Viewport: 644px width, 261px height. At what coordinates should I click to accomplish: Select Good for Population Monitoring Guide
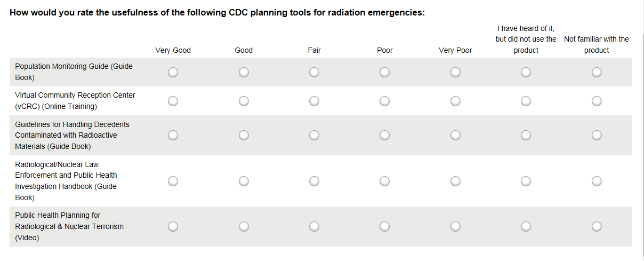[x=244, y=72]
